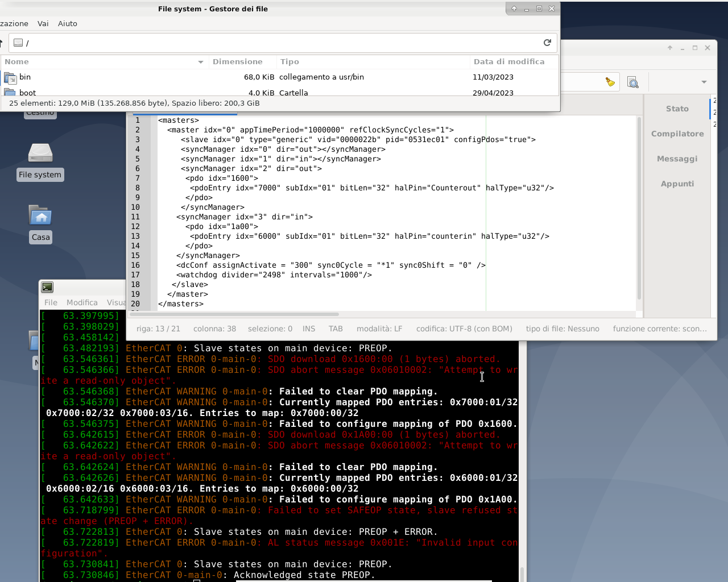Image resolution: width=728 pixels, height=582 pixels.
Task: Click 'selezione: 0' in the Geany status bar
Action: 270,329
